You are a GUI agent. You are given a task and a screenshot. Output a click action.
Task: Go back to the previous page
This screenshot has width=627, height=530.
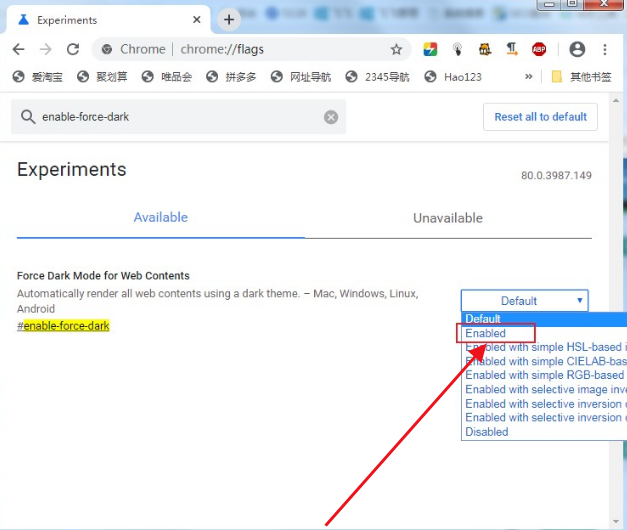(19, 49)
